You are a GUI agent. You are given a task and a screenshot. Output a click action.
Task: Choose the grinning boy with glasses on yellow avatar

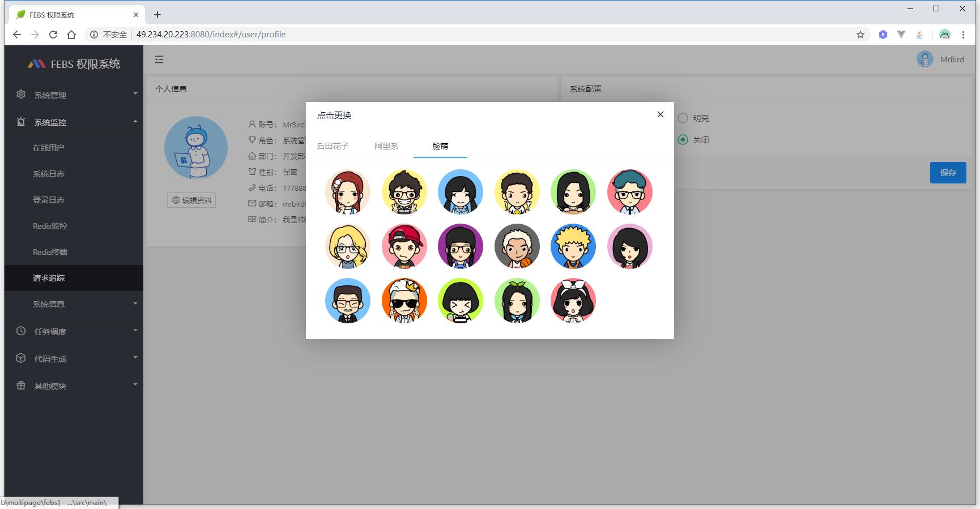(x=404, y=192)
